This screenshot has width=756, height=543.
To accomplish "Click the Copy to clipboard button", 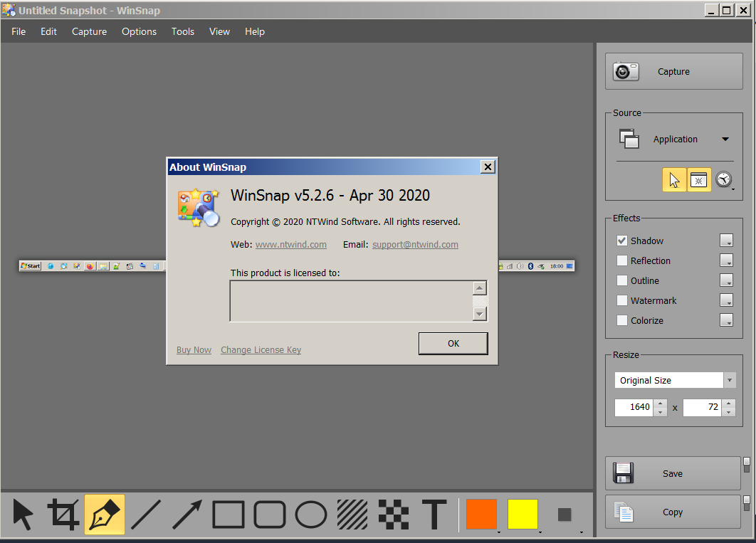I will (673, 512).
